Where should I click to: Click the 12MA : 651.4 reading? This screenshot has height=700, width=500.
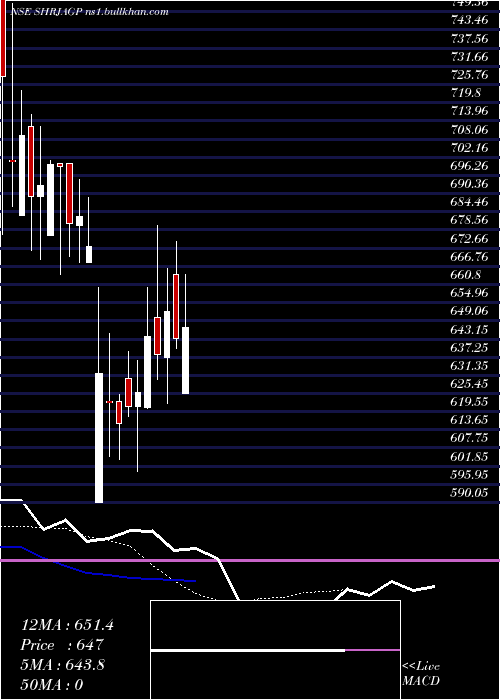(x=67, y=625)
